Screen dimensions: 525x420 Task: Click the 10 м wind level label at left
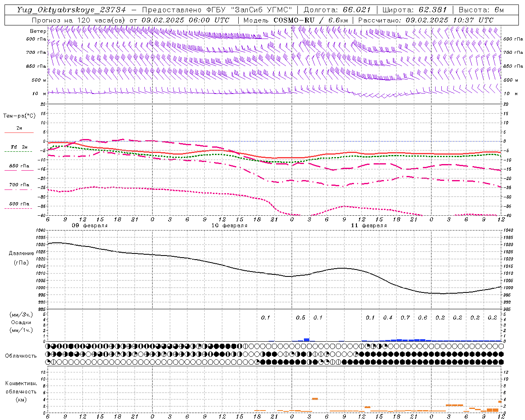(39, 94)
